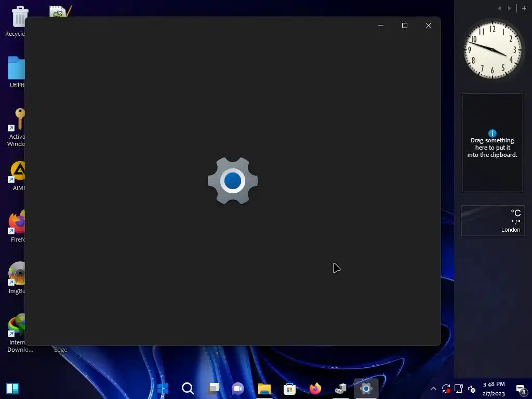Minimize the Settings window
The width and height of the screenshot is (532, 399).
(381, 25)
